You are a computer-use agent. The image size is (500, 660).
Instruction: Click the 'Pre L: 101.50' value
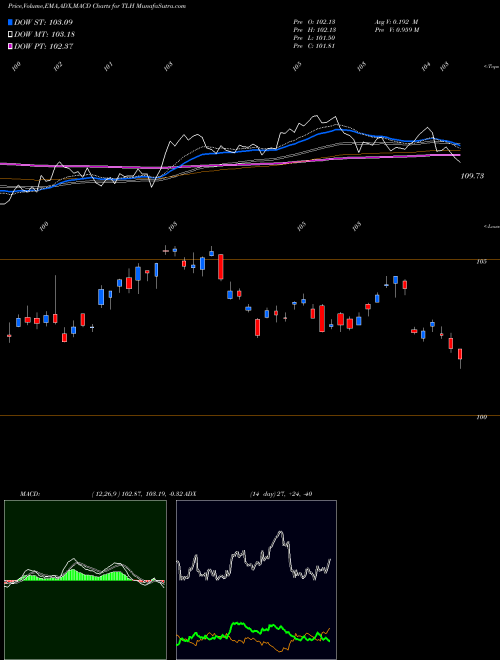click(x=314, y=38)
